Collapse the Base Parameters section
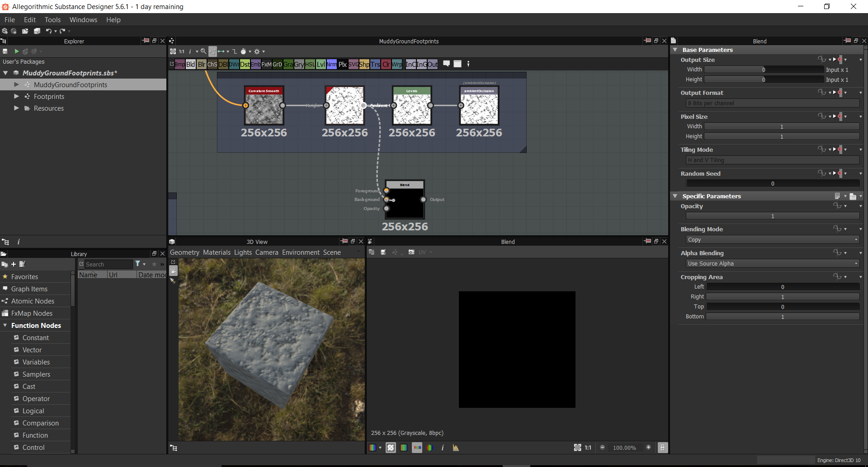This screenshot has height=467, width=868. point(675,50)
